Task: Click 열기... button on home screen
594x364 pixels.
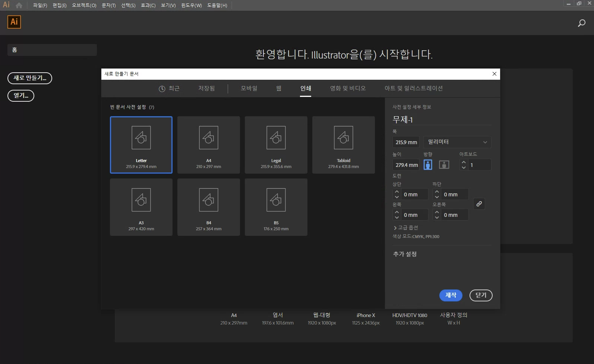Action: (x=21, y=95)
